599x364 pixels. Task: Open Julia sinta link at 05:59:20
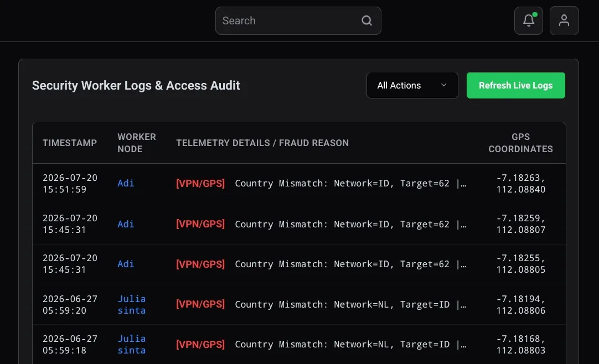click(131, 304)
